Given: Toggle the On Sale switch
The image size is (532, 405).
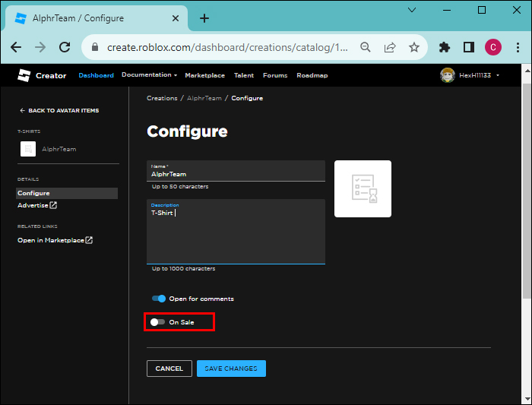Looking at the screenshot, I should 157,322.
